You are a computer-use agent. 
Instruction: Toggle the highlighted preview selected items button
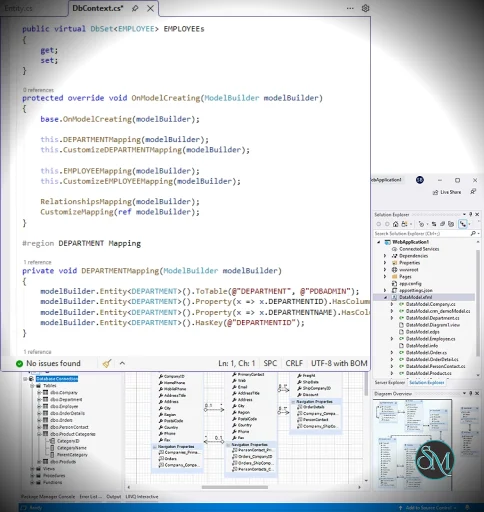click(x=463, y=224)
